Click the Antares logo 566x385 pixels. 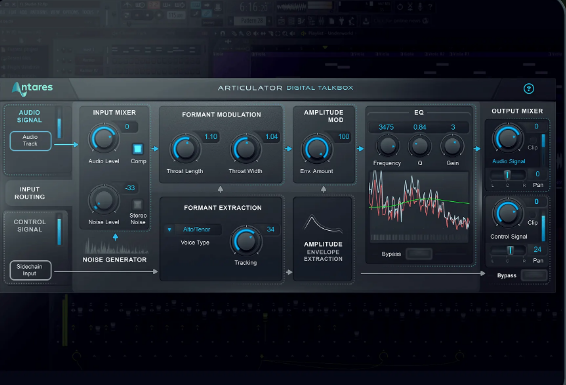pos(32,89)
